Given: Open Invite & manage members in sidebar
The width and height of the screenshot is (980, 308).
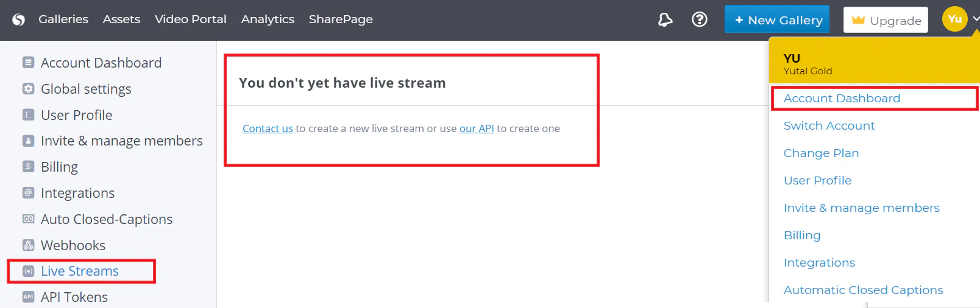Looking at the screenshot, I should (122, 141).
